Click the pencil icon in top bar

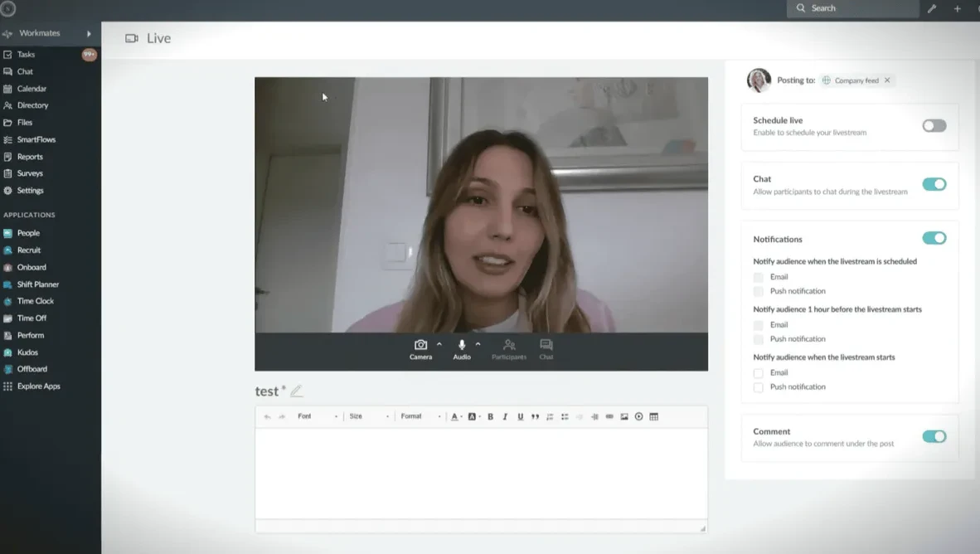(932, 8)
